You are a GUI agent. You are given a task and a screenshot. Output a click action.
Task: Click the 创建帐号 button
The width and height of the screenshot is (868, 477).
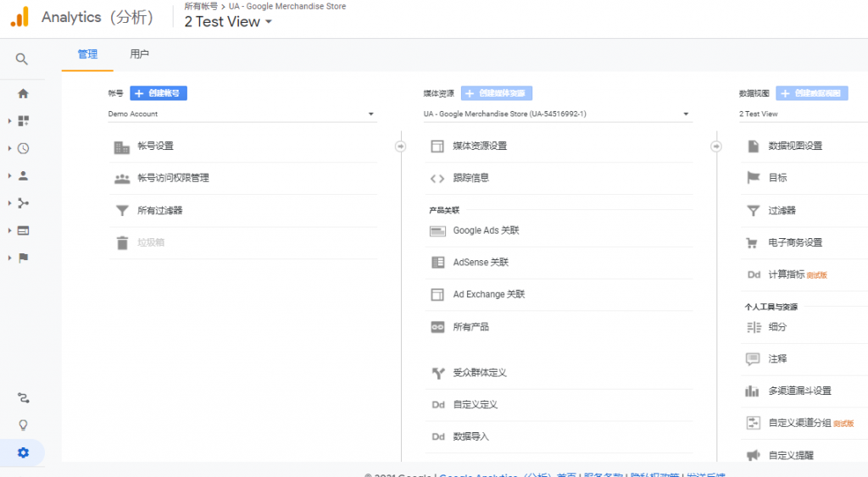[x=159, y=93]
